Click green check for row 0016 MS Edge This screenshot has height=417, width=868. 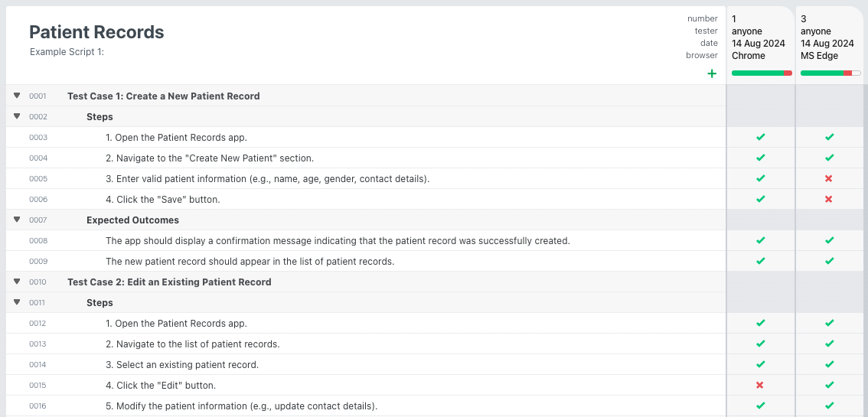[829, 406]
